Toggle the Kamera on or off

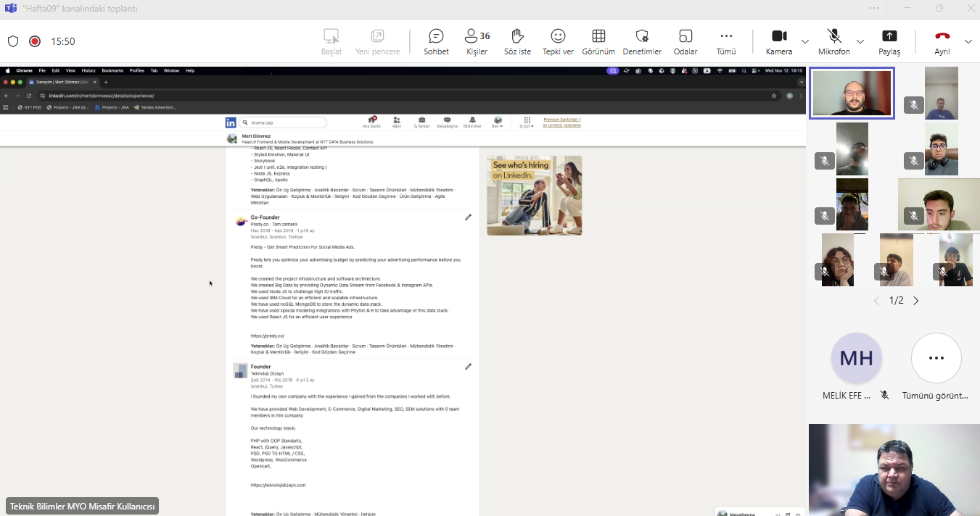[x=779, y=41]
